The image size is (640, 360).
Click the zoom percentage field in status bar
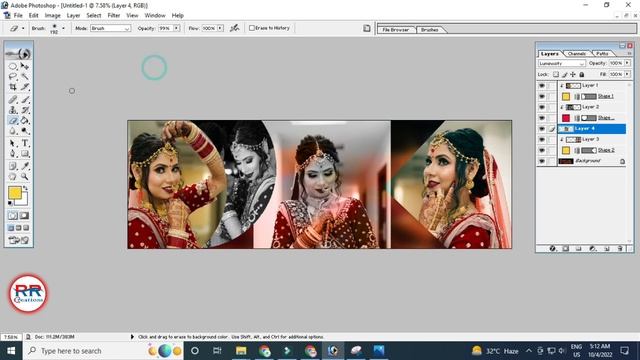pos(11,337)
